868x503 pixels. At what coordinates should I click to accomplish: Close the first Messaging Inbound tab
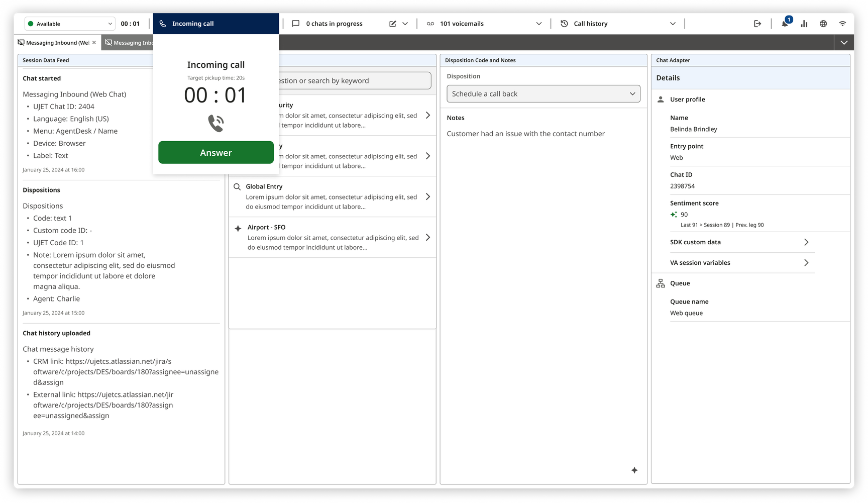[94, 43]
